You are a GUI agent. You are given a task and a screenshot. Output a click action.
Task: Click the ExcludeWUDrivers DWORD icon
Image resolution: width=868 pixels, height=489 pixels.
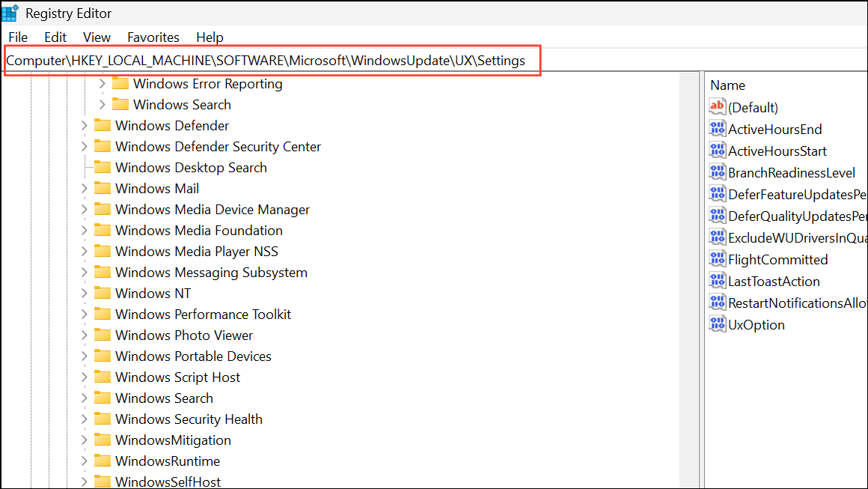pyautogui.click(x=718, y=237)
